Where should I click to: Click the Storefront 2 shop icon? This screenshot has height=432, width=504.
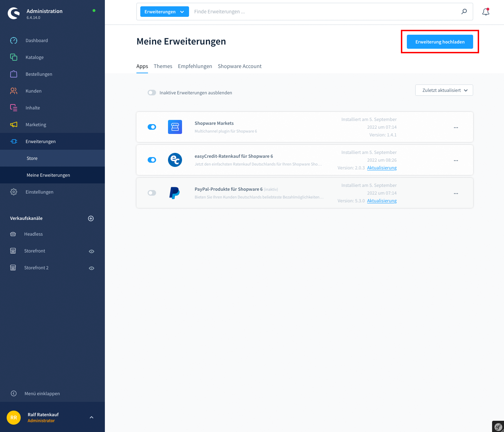tap(13, 268)
